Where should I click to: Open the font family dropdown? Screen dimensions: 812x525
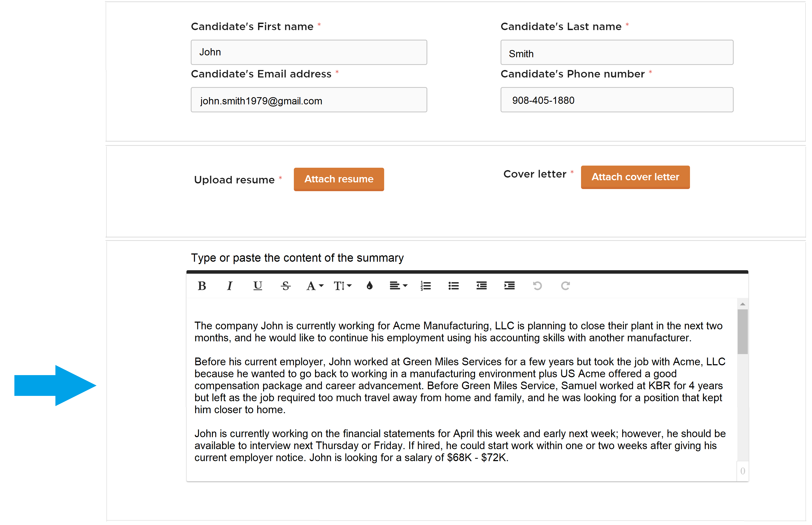point(314,286)
